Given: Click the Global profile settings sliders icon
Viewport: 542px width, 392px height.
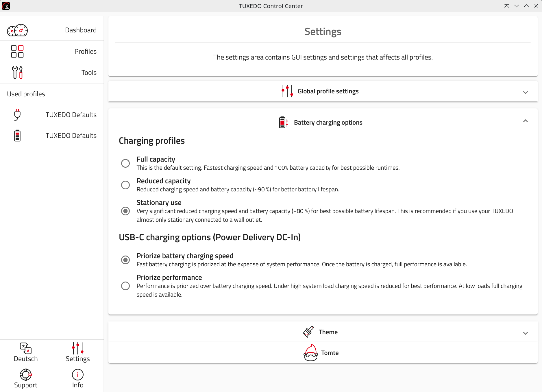Looking at the screenshot, I should [x=287, y=91].
